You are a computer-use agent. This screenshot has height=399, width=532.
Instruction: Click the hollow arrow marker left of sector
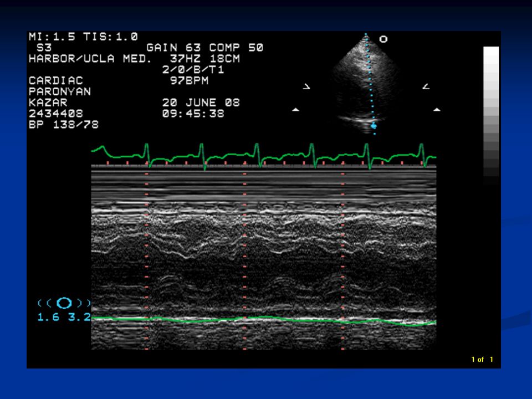click(306, 86)
